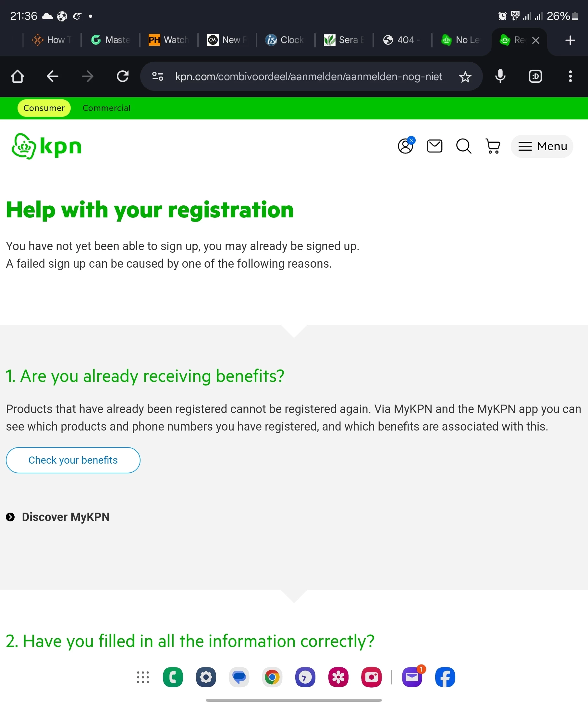
Task: Open the app drawer grid icon
Action: [x=143, y=677]
